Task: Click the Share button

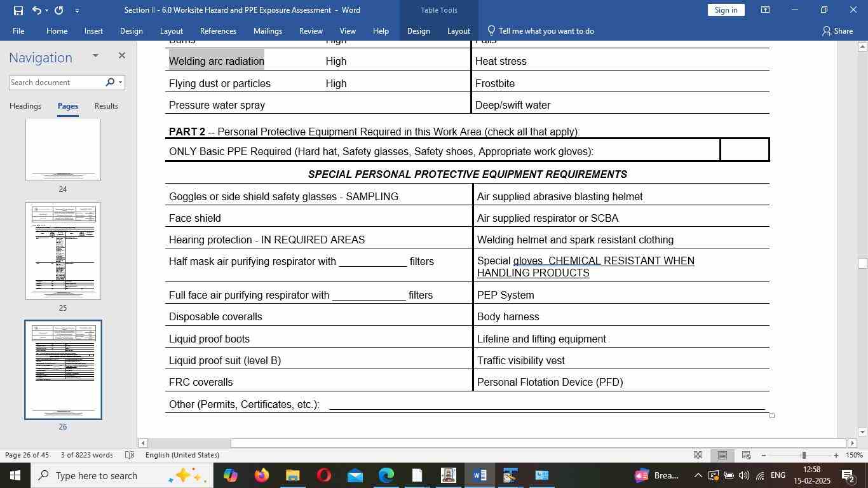Action: point(837,30)
